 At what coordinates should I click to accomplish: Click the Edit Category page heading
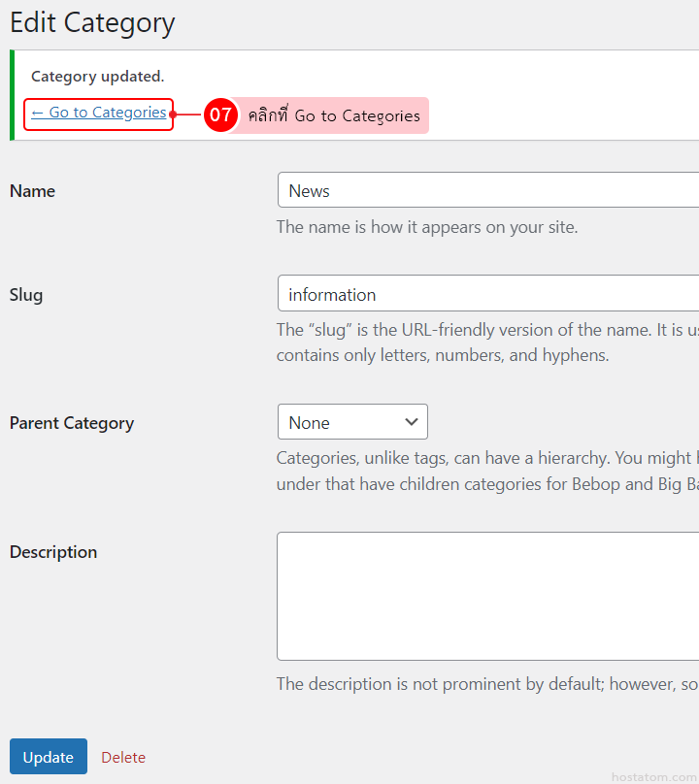click(92, 23)
